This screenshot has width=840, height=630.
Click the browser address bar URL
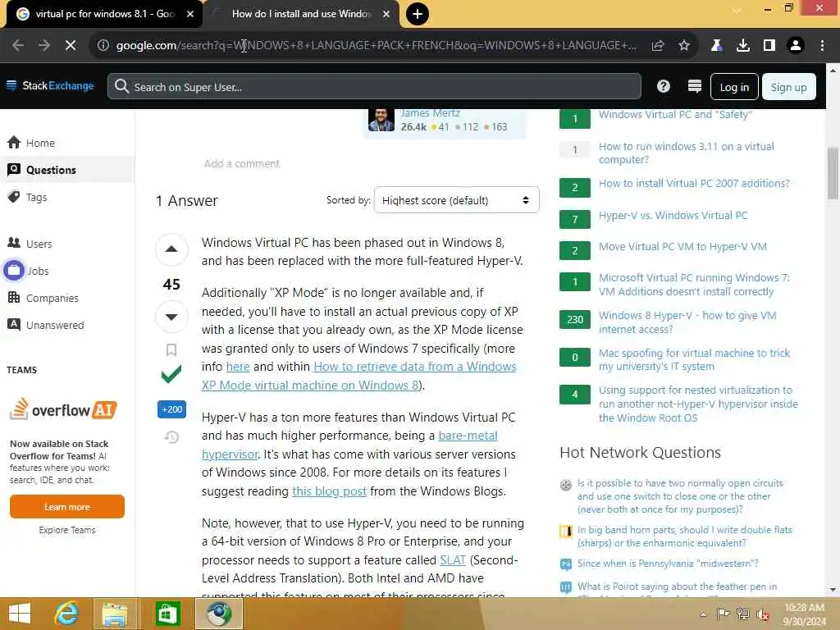(376, 46)
